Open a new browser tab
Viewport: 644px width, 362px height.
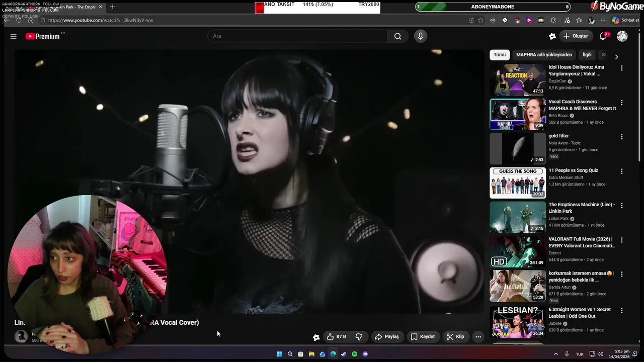click(x=113, y=7)
